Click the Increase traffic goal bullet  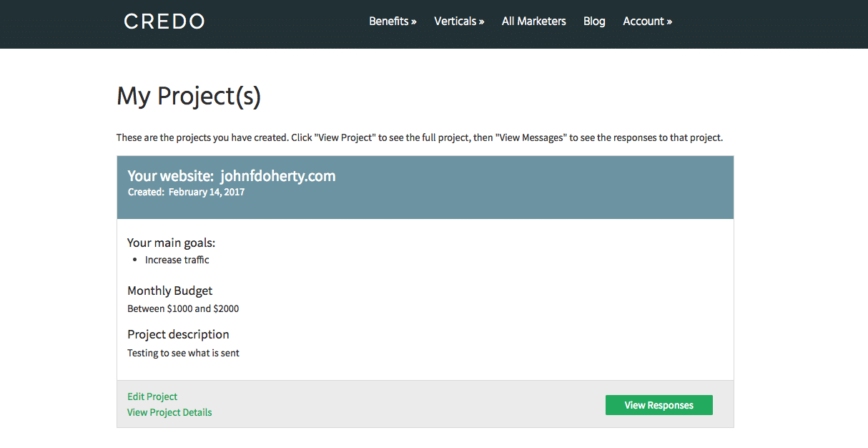tap(177, 259)
